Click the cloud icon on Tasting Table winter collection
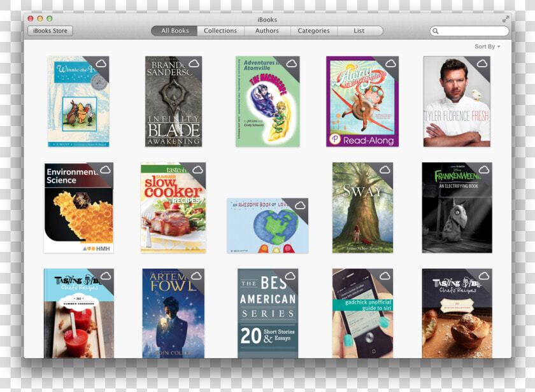 pos(484,276)
